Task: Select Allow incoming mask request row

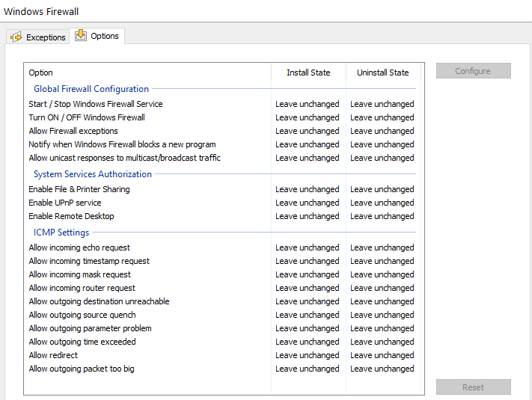Action: point(222,274)
